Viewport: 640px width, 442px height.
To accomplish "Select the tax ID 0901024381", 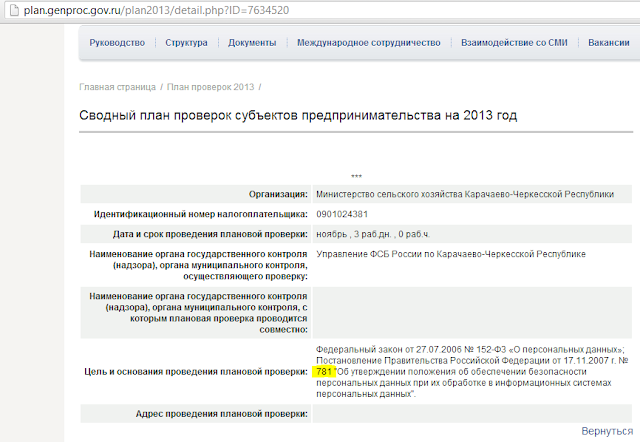I will click(x=342, y=214).
